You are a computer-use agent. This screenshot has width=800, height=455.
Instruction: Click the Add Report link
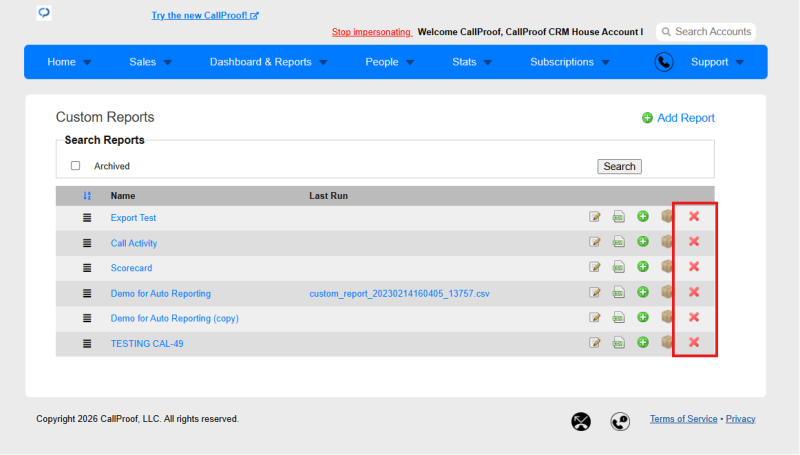pyautogui.click(x=678, y=118)
